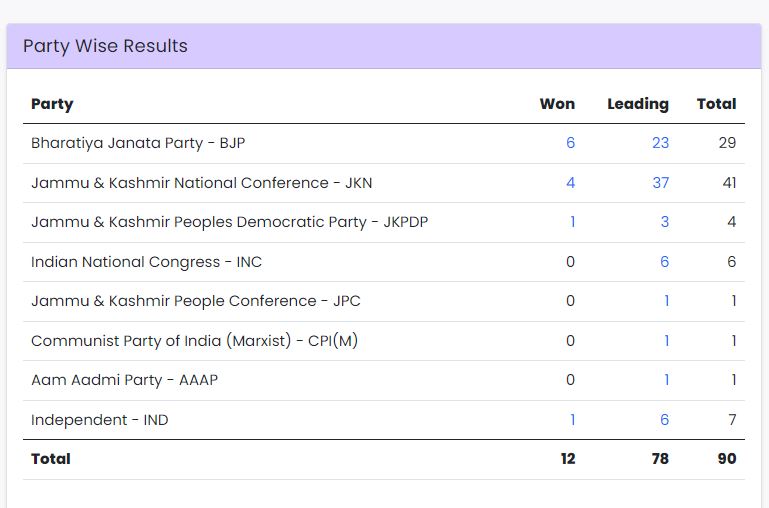
Task: Open CPI(M) leading count 1 link
Action: pos(666,341)
